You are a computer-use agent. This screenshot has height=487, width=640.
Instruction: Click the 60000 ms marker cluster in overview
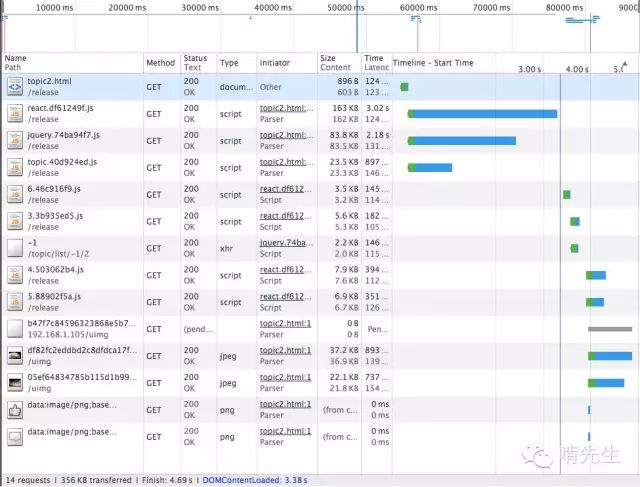pos(416,19)
